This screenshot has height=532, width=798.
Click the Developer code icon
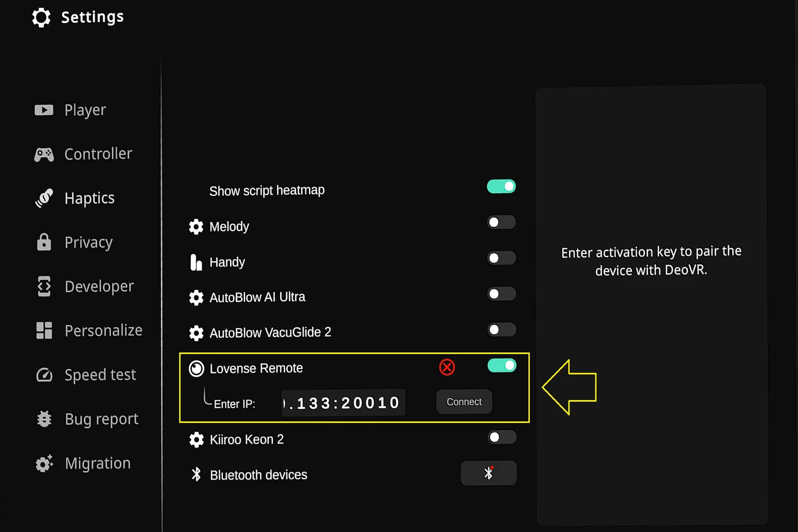coord(44,286)
